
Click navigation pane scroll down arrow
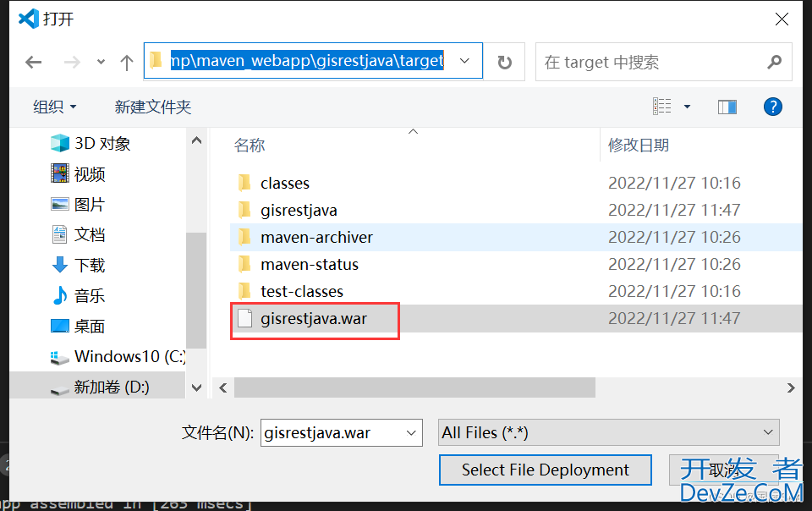pyautogui.click(x=196, y=387)
